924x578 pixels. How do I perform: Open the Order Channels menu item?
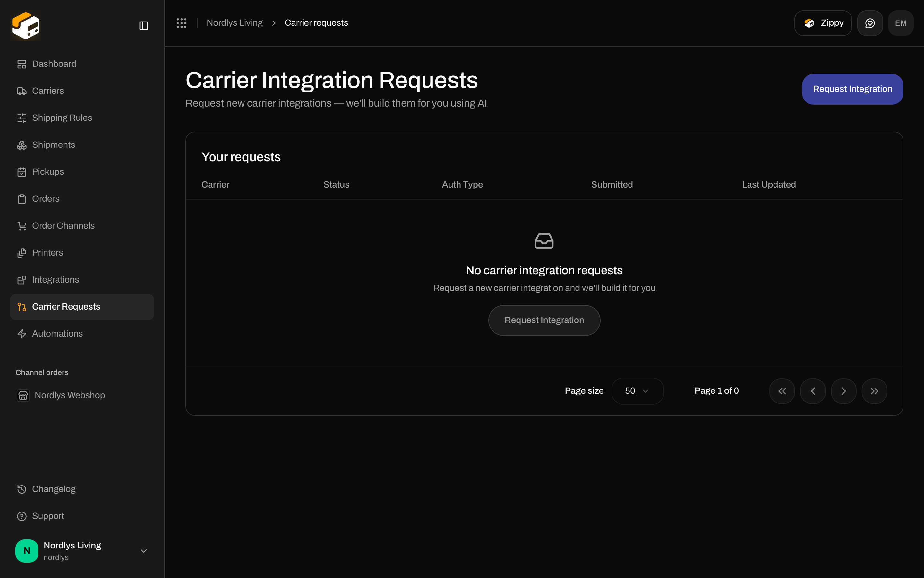82,226
